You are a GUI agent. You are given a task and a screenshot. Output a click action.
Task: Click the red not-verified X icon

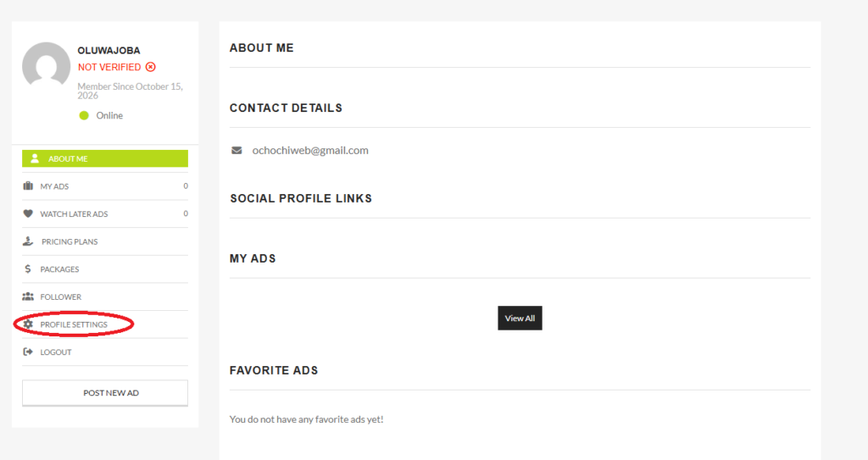pyautogui.click(x=151, y=67)
